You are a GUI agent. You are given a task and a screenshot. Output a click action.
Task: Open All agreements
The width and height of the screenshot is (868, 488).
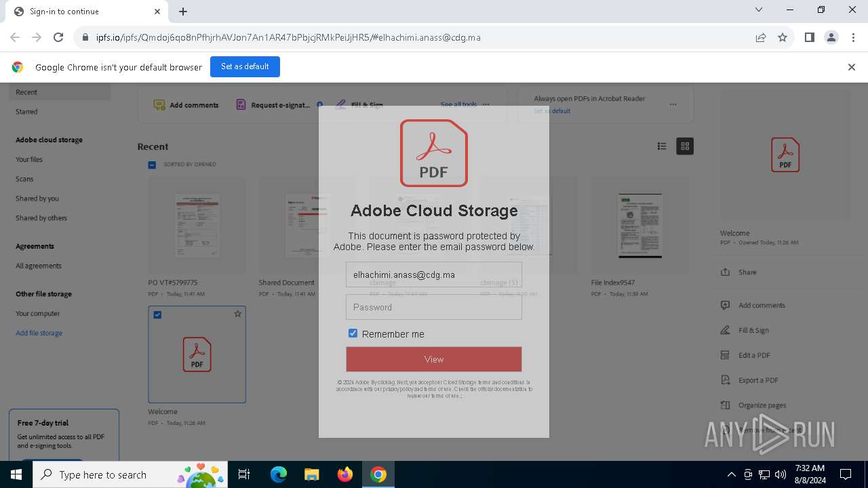(x=39, y=266)
